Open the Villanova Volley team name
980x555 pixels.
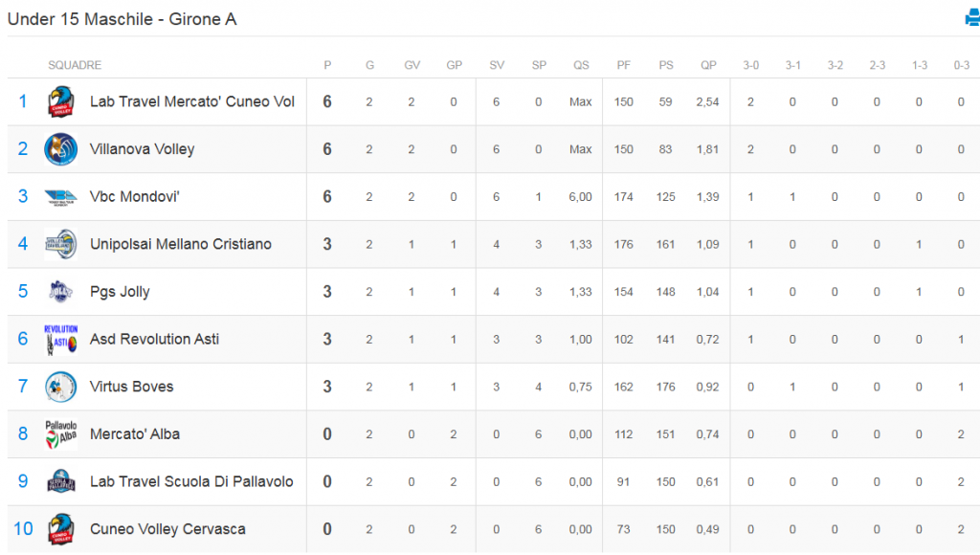142,149
